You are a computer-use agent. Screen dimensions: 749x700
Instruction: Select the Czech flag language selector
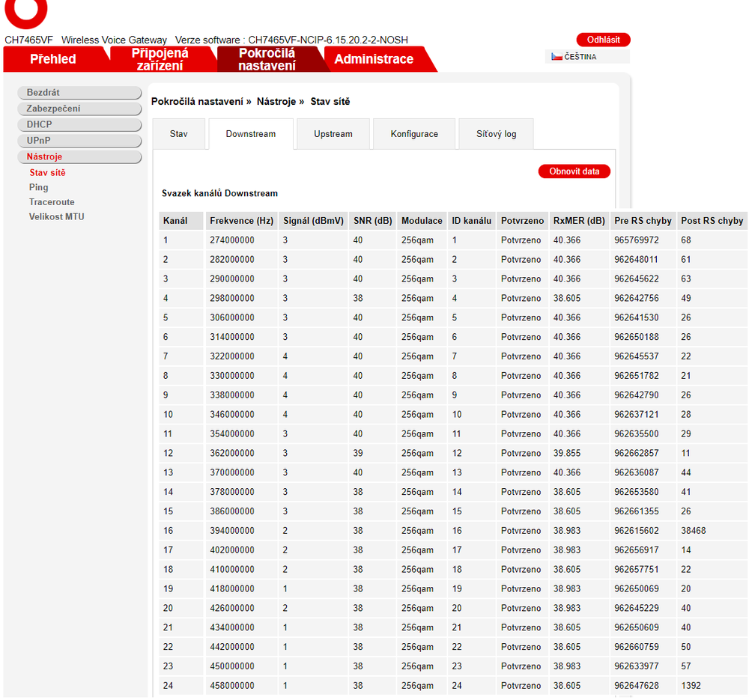[x=574, y=57]
